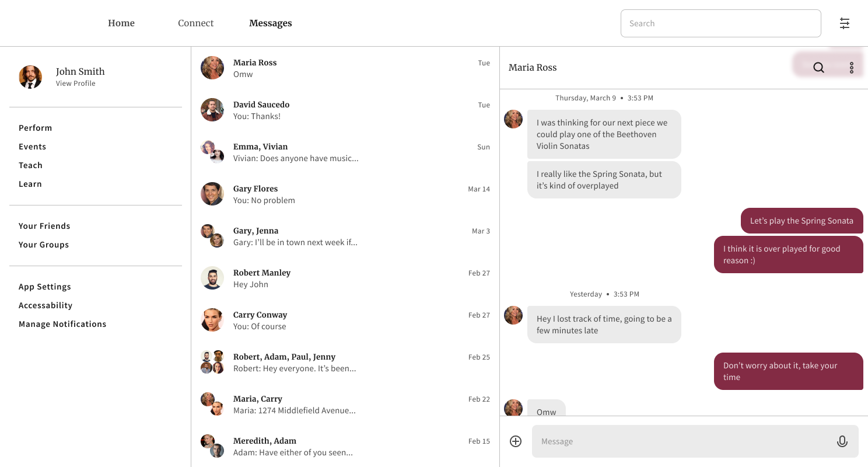Open Your Groups in sidebar
Image resolution: width=868 pixels, height=467 pixels.
pyautogui.click(x=44, y=245)
